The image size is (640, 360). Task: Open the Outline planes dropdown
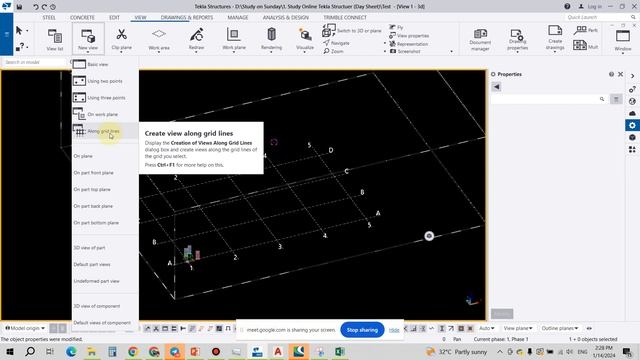(560, 328)
